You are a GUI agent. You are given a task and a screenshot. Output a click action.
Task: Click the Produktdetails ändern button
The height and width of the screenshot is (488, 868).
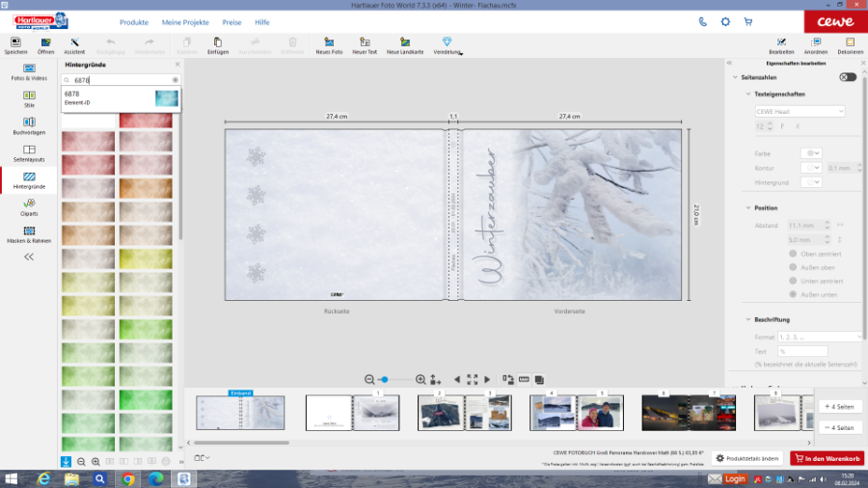(x=747, y=458)
